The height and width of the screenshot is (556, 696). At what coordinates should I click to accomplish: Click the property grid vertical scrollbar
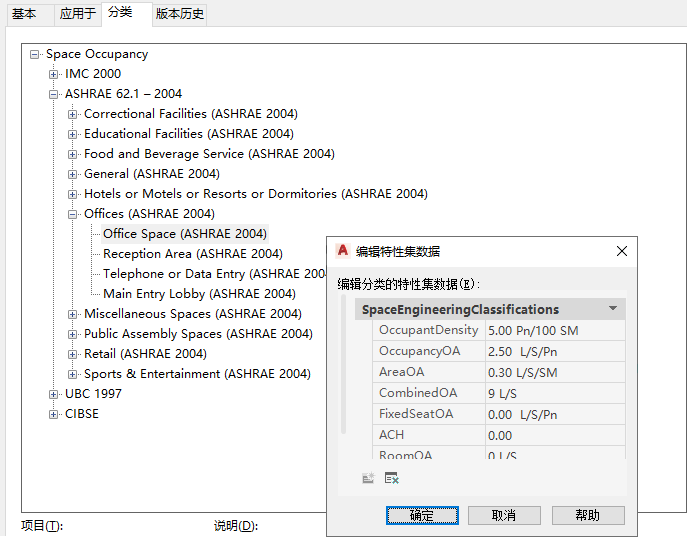pyautogui.click(x=343, y=364)
